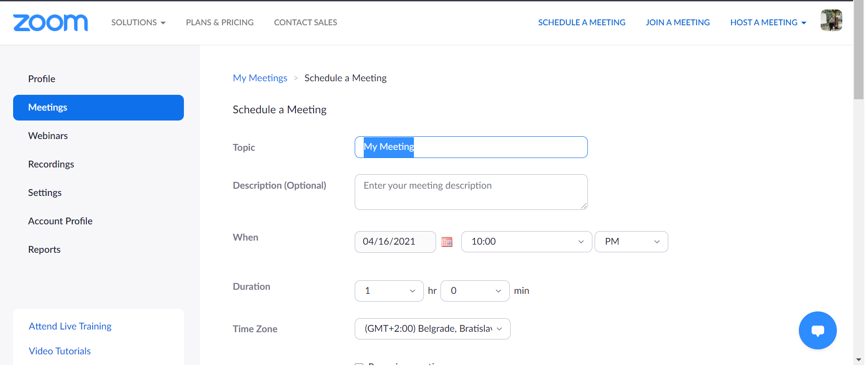The height and width of the screenshot is (376, 868).
Task: Go to Settings in the sidebar
Action: tap(45, 193)
